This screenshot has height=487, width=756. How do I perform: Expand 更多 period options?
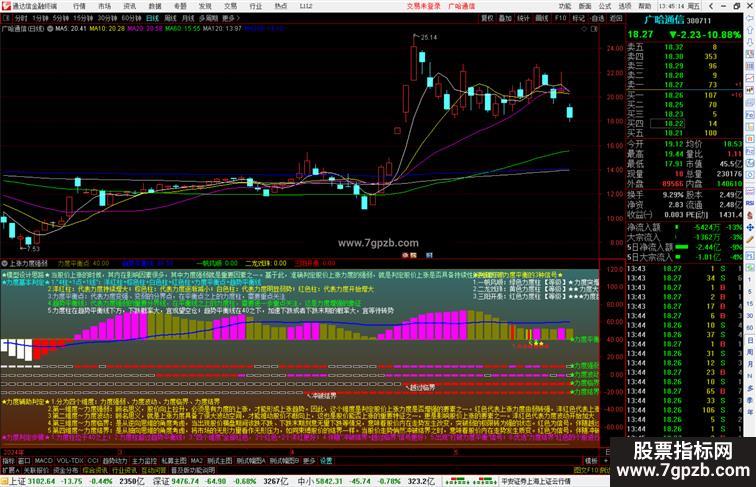pyautogui.click(x=230, y=18)
